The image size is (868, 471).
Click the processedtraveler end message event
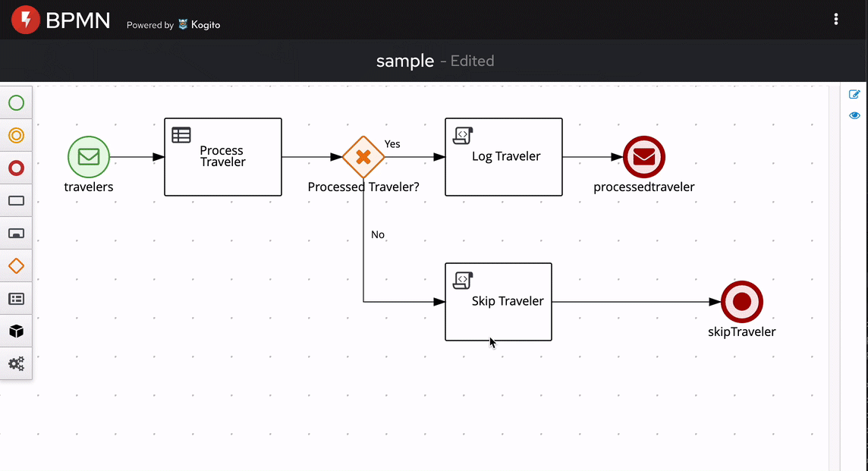click(x=644, y=157)
